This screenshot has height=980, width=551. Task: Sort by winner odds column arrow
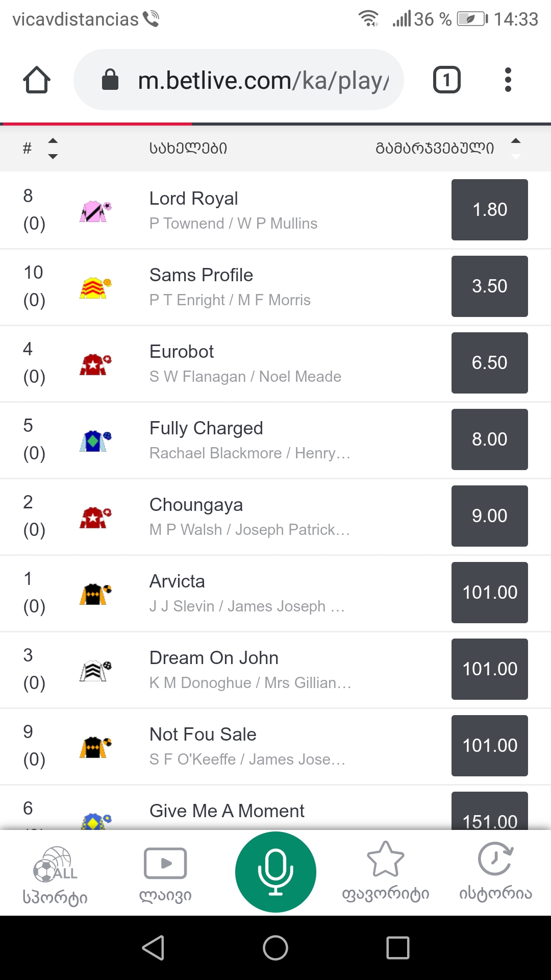[x=515, y=148]
